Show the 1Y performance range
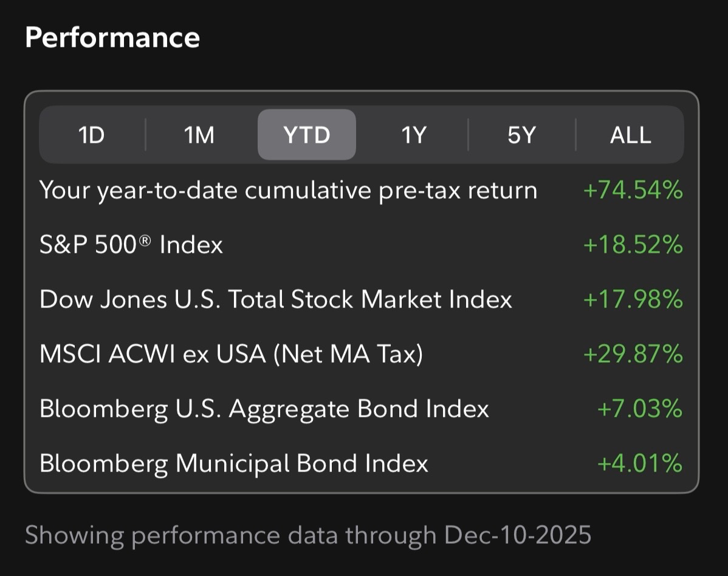The image size is (728, 576). [413, 135]
